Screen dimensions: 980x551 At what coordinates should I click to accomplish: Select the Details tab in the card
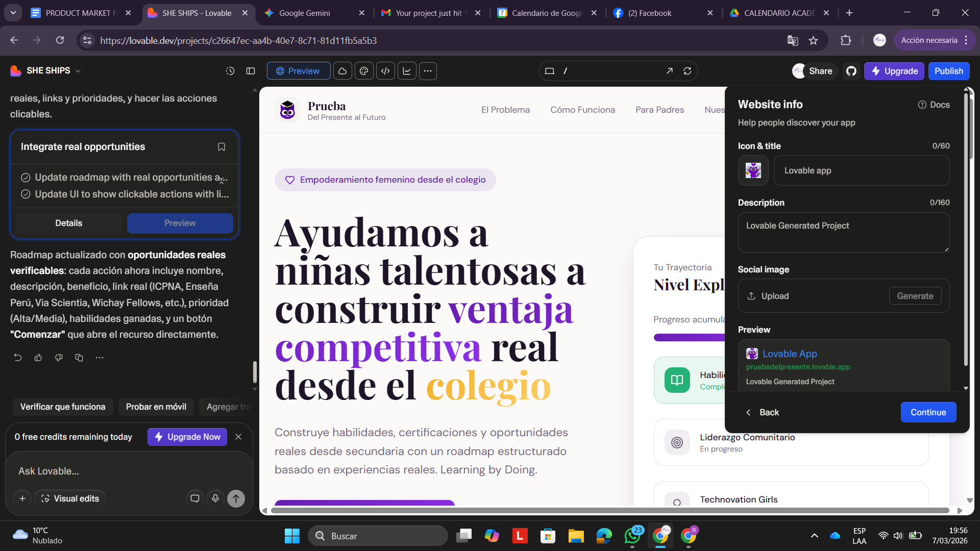click(x=69, y=223)
